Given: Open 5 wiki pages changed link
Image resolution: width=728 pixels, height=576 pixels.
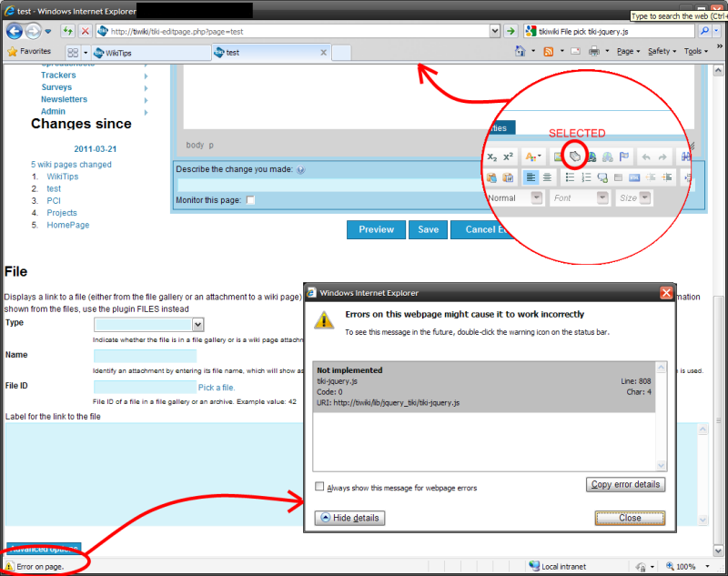Looking at the screenshot, I should point(71,165).
